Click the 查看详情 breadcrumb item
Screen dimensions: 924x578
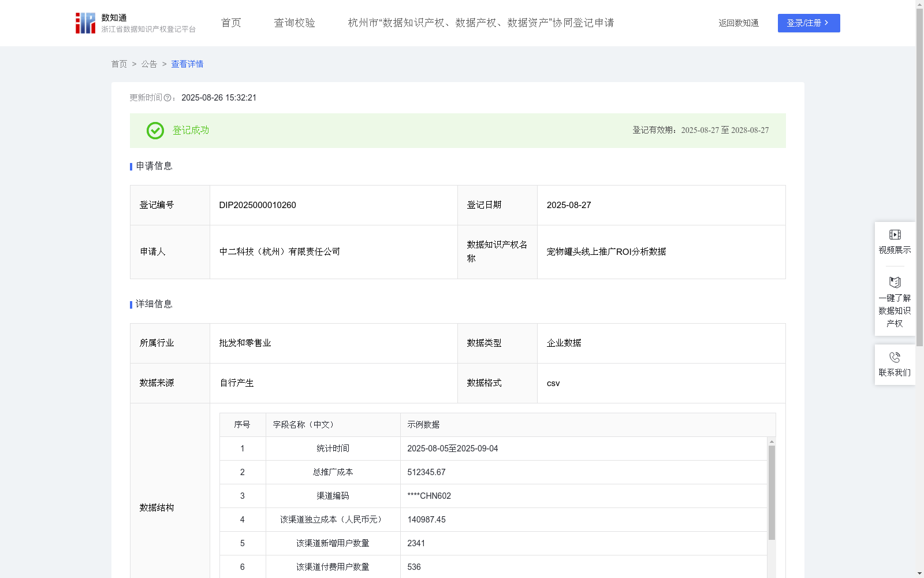187,64
